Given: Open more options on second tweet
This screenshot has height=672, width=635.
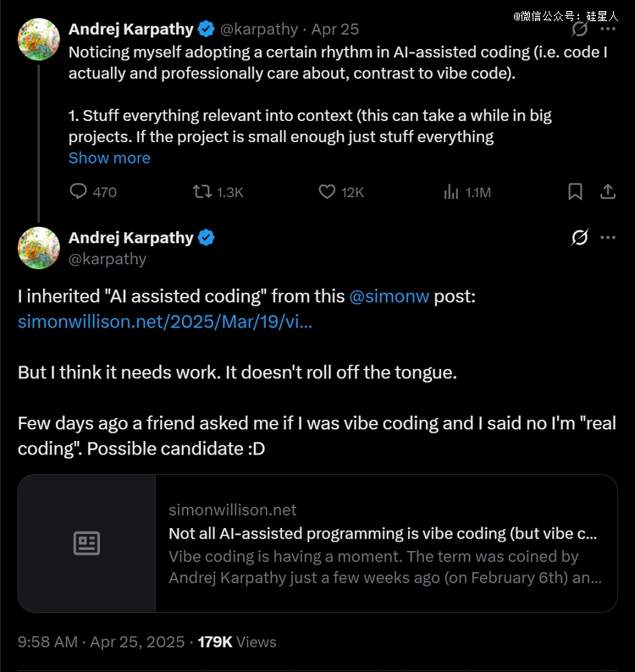Looking at the screenshot, I should coord(608,237).
